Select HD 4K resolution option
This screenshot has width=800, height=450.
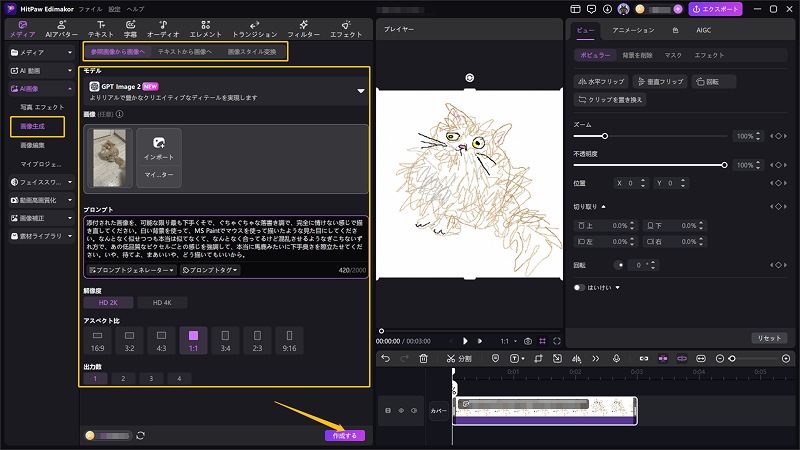pos(162,303)
